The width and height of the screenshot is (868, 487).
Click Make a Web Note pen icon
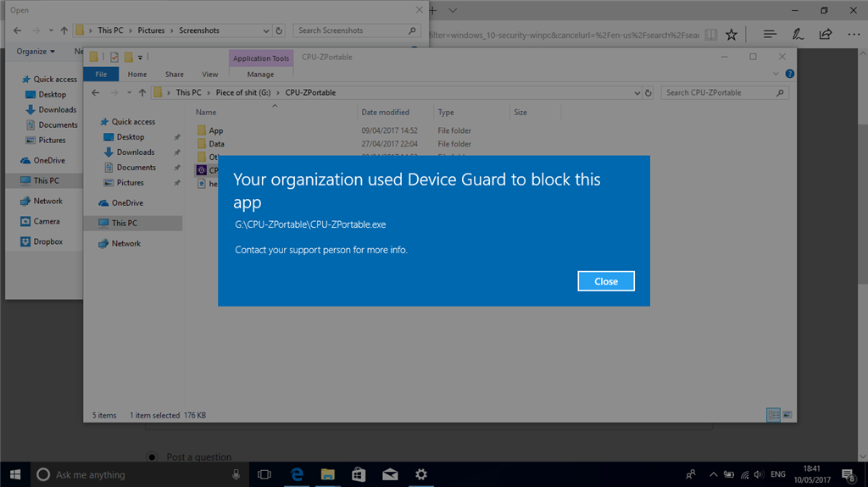(798, 35)
